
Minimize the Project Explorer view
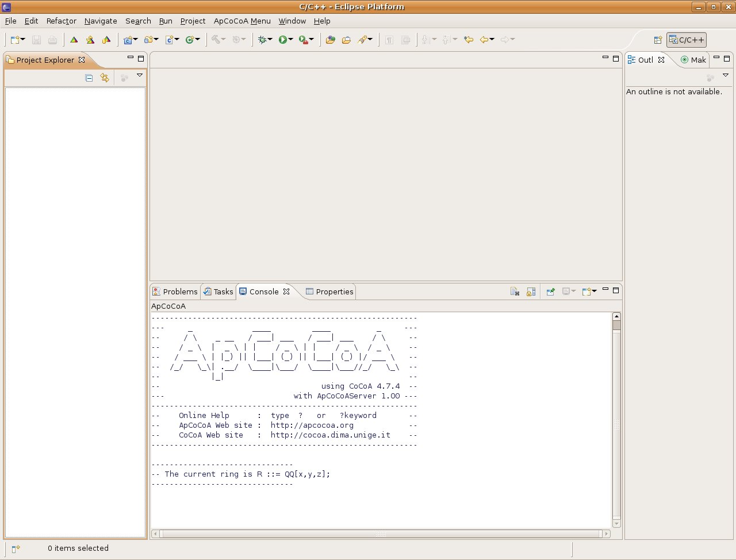pyautogui.click(x=131, y=58)
